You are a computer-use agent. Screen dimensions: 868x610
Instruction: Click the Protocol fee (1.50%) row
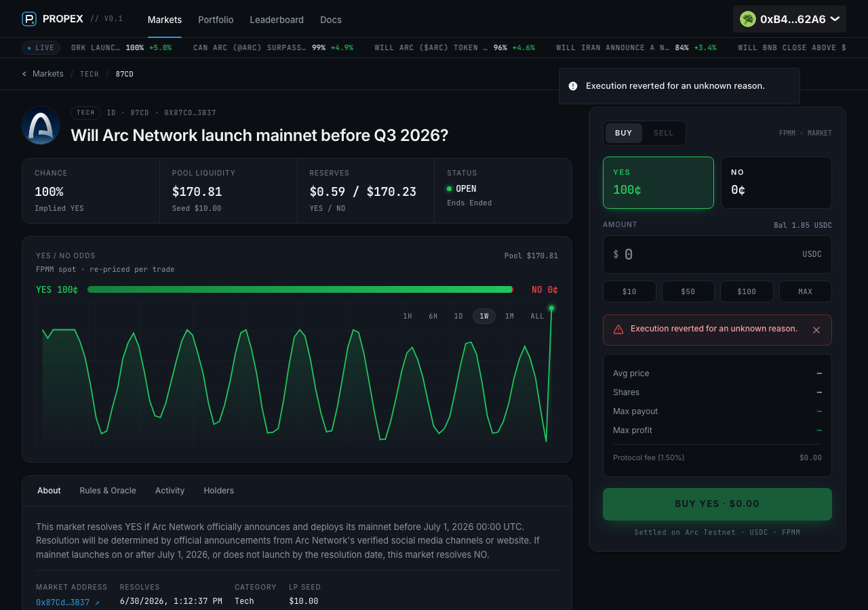(717, 457)
